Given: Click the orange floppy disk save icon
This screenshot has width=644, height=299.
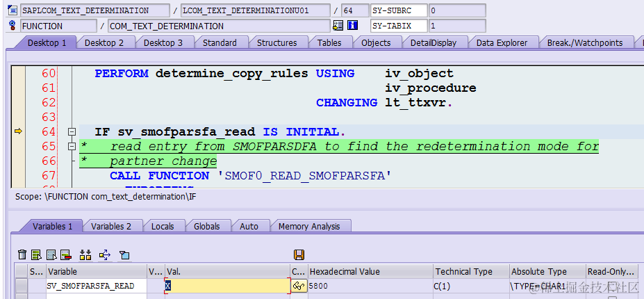Looking at the screenshot, I should point(299,254).
